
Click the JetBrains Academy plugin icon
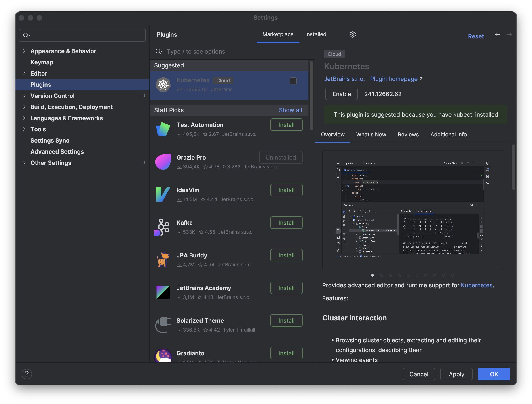(x=163, y=292)
